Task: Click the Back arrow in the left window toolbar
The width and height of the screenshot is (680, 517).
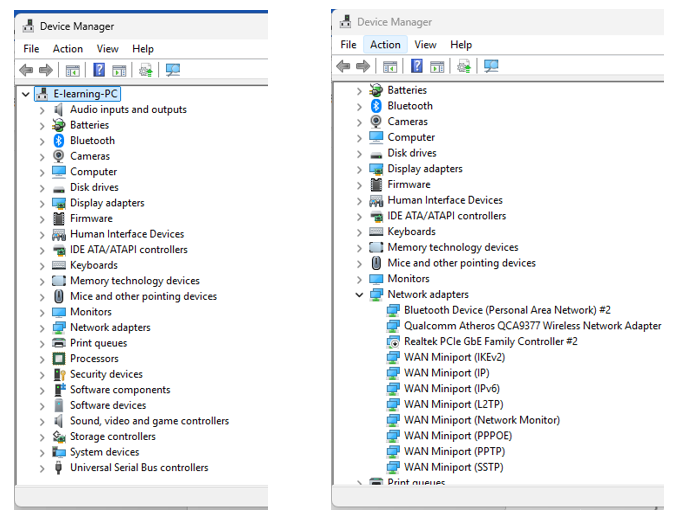Action: coord(27,70)
